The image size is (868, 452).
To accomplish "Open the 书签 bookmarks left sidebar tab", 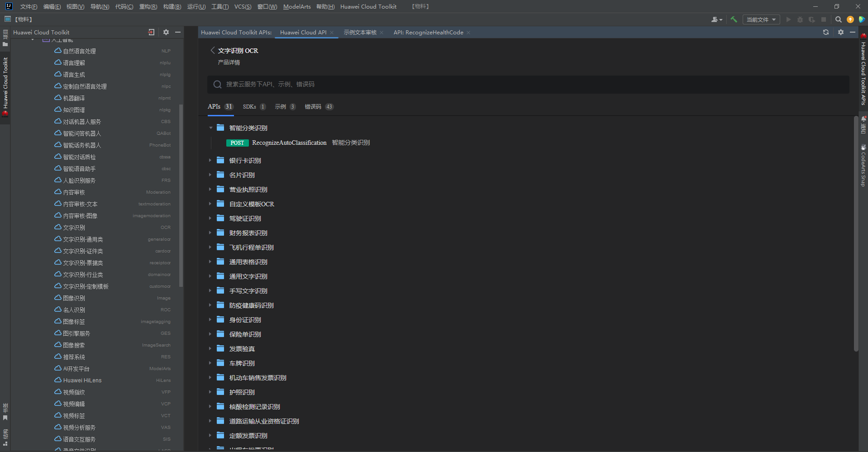I will click(5, 412).
